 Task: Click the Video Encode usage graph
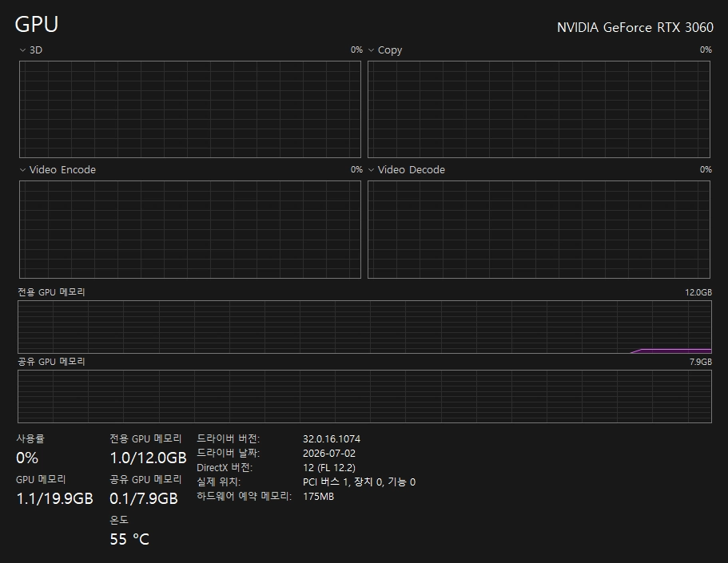pos(190,230)
